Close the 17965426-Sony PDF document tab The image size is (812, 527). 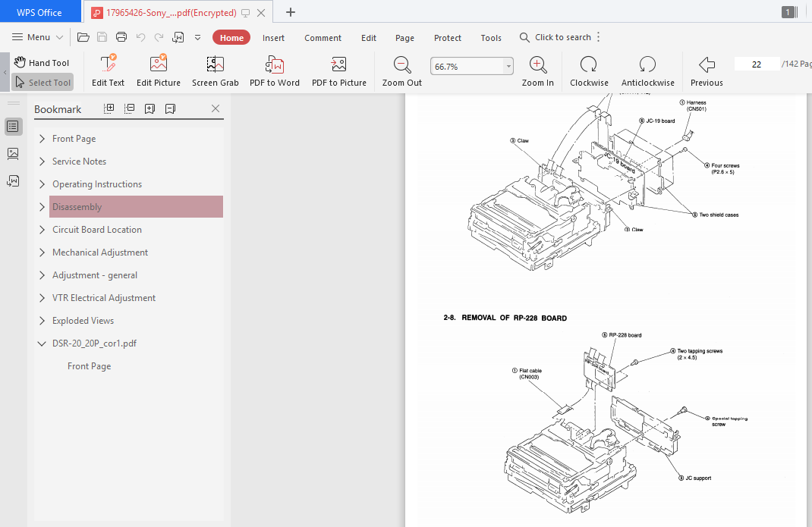(x=262, y=13)
